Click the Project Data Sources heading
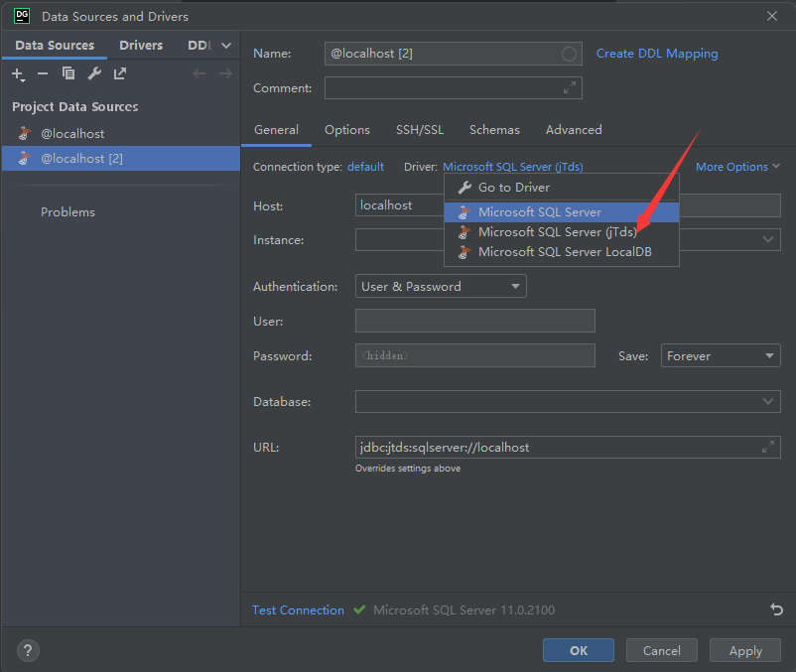 tap(75, 106)
